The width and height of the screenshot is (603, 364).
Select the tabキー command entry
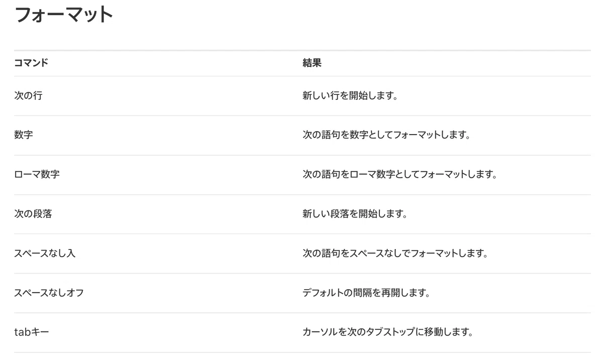tap(32, 332)
